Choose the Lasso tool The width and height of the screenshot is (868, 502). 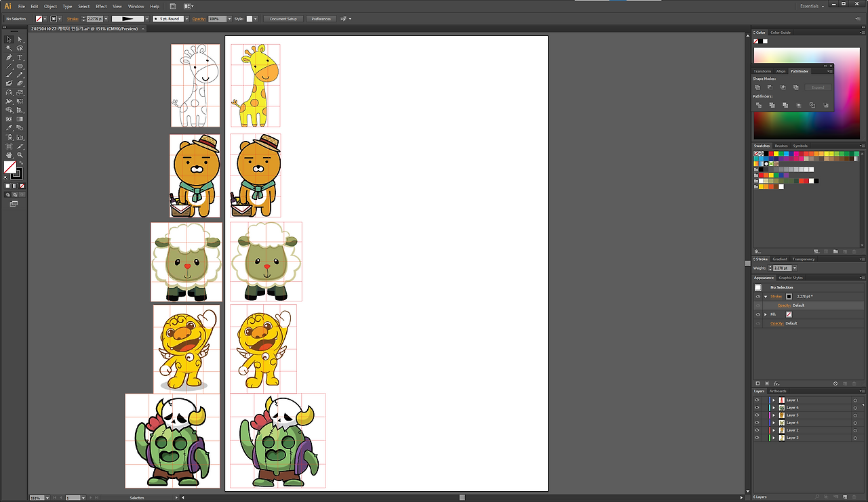pos(20,48)
